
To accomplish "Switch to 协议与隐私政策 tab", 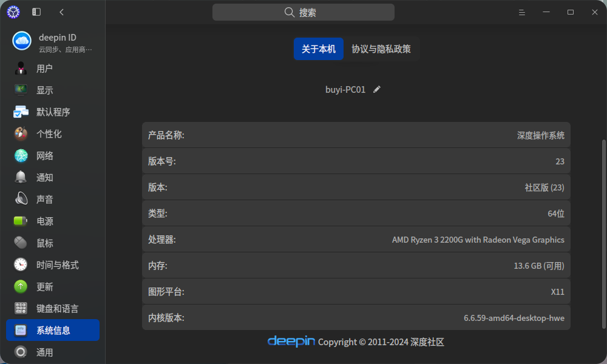I will [x=381, y=49].
